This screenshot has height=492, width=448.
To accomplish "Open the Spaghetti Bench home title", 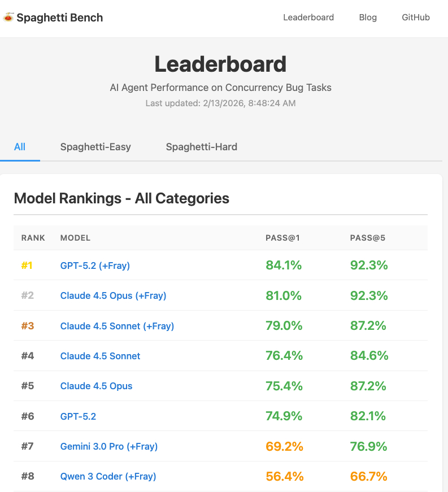I will click(59, 18).
